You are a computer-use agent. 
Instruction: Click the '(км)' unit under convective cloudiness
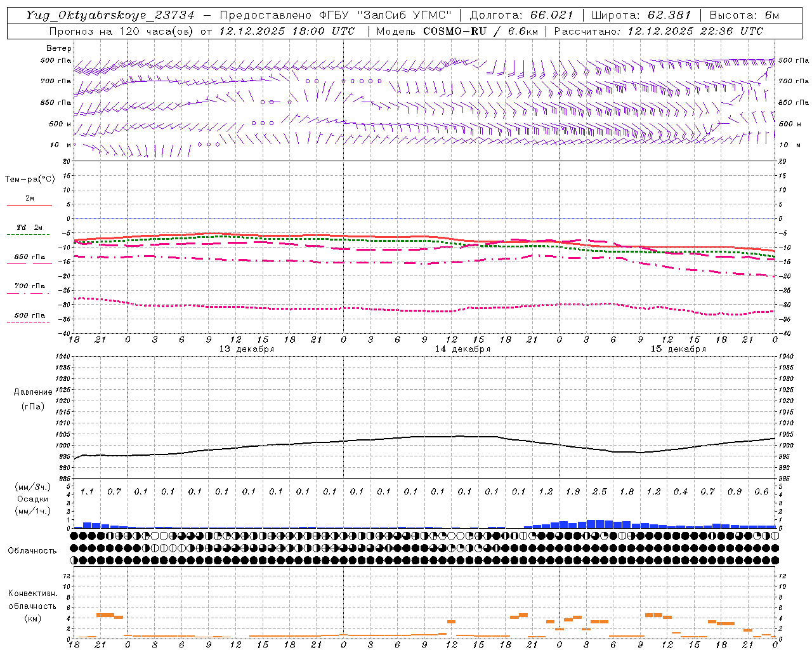click(33, 618)
